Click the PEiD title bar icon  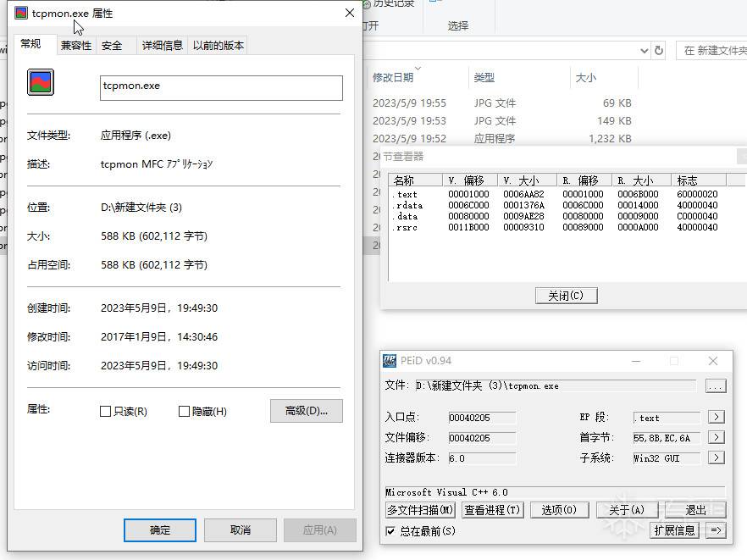(390, 361)
